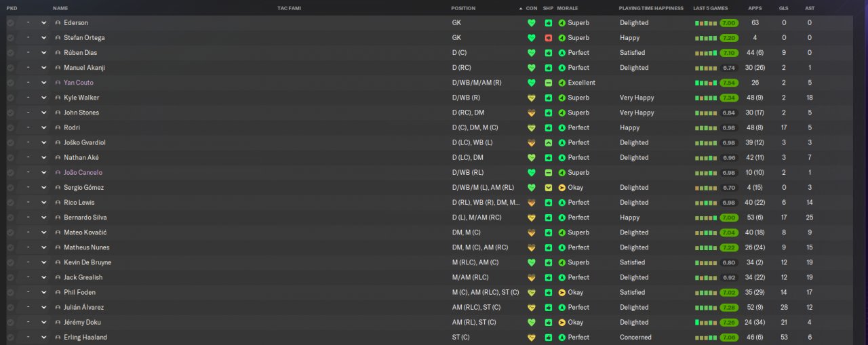Click Phil Foden's Okay morale icon
Viewport: 868px width, 345px height.
[x=561, y=292]
